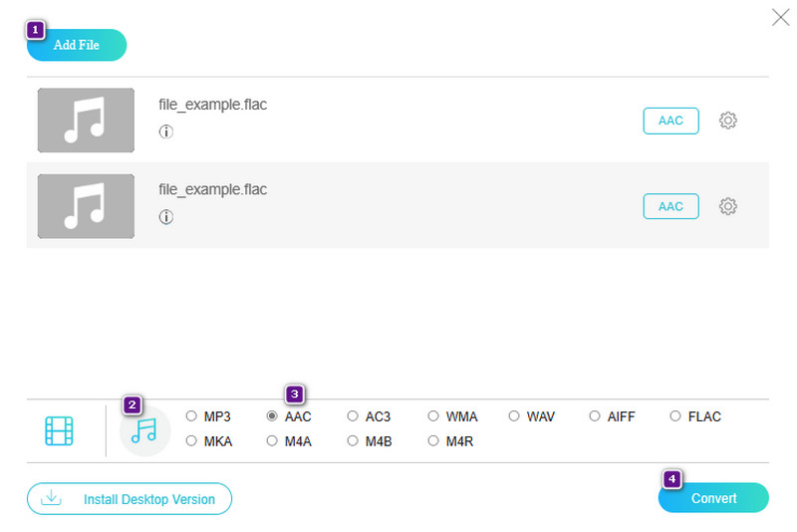Open AAC format selector of second file
The width and height of the screenshot is (797, 532).
coord(670,206)
